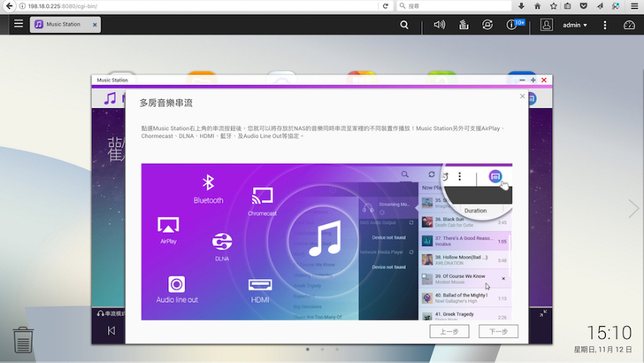Go to next desktop page arrow
The image size is (644, 363).
click(x=632, y=208)
